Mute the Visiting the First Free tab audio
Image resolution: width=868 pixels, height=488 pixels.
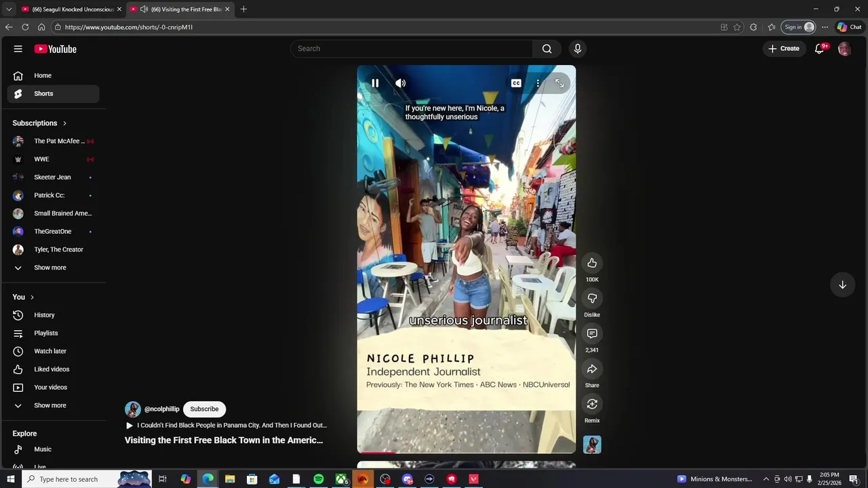pyautogui.click(x=144, y=9)
